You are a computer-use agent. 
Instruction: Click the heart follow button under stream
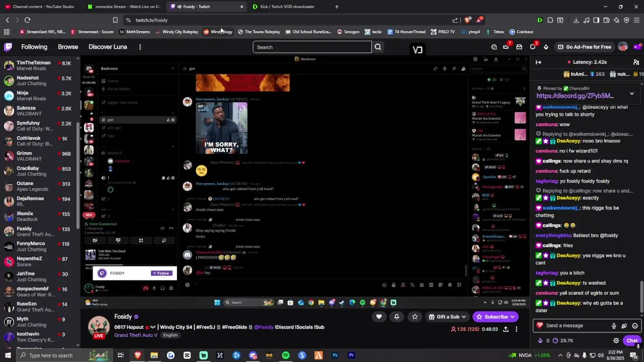(379, 317)
